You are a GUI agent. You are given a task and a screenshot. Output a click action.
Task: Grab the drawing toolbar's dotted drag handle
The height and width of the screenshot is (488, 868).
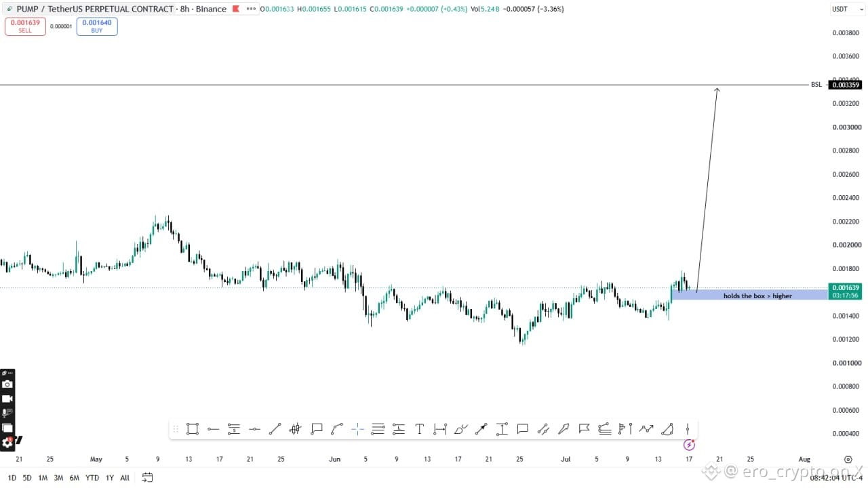176,428
